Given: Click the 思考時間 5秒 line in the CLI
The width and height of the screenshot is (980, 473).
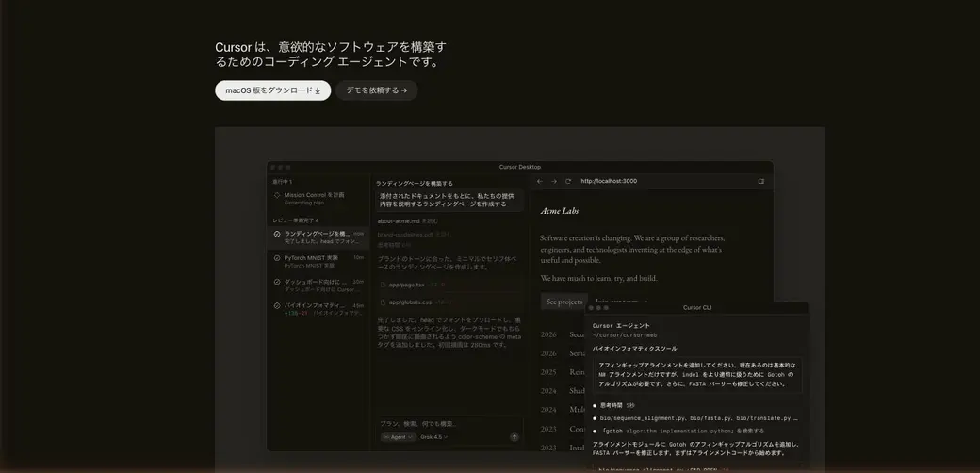Looking at the screenshot, I should tap(613, 405).
